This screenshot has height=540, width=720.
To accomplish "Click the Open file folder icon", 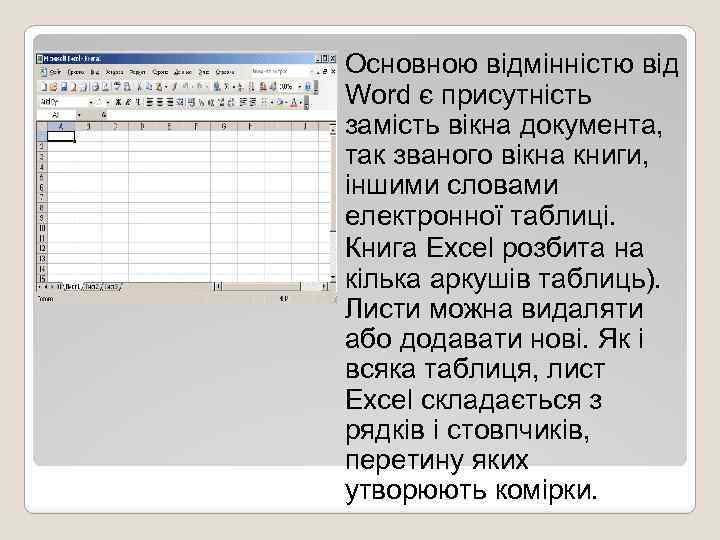I will tap(53, 87).
